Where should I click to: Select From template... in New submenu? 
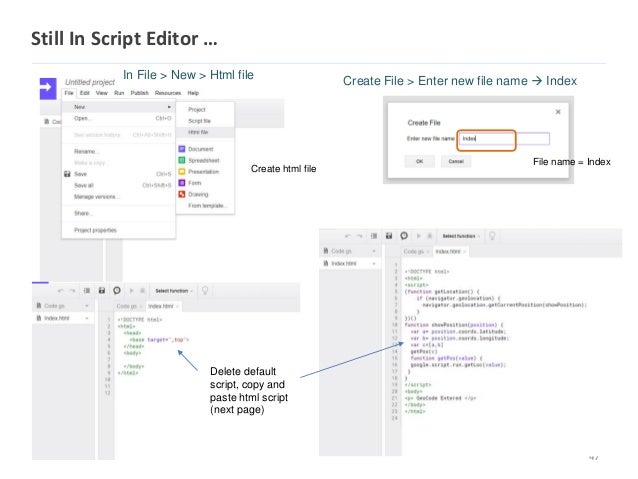(205, 206)
